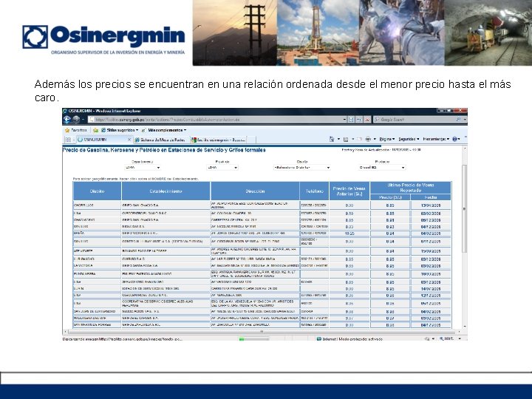Click the Sitios sugeridos link

pos(120,130)
